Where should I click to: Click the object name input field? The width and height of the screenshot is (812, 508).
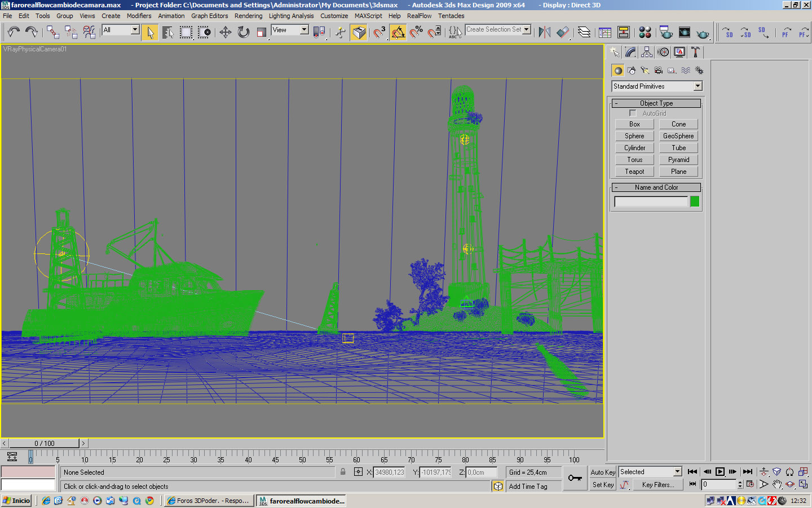pyautogui.click(x=651, y=202)
